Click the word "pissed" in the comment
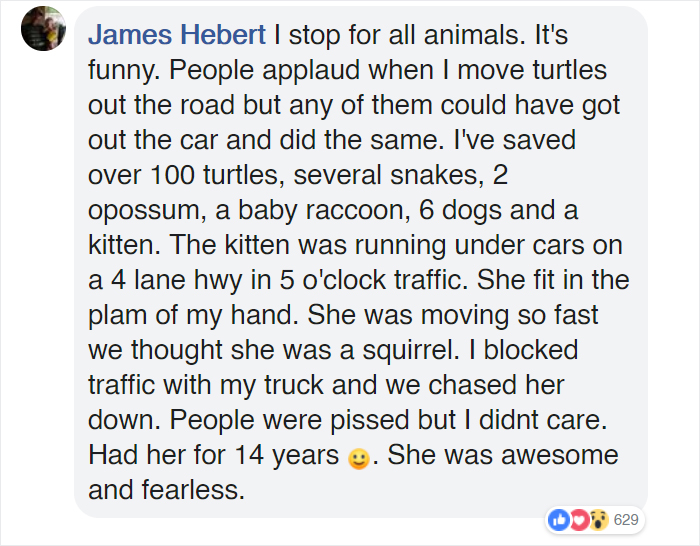The width and height of the screenshot is (700, 546). point(369,420)
